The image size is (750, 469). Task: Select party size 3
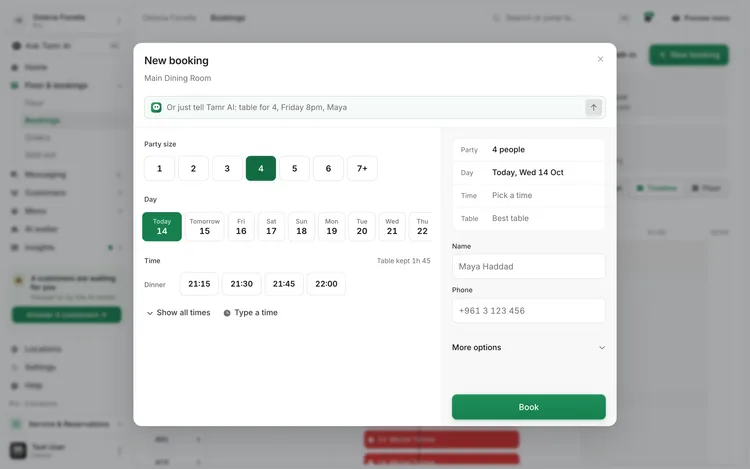coord(227,168)
